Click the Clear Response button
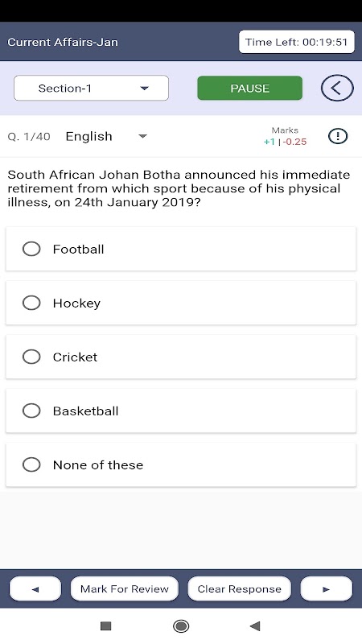 click(239, 589)
